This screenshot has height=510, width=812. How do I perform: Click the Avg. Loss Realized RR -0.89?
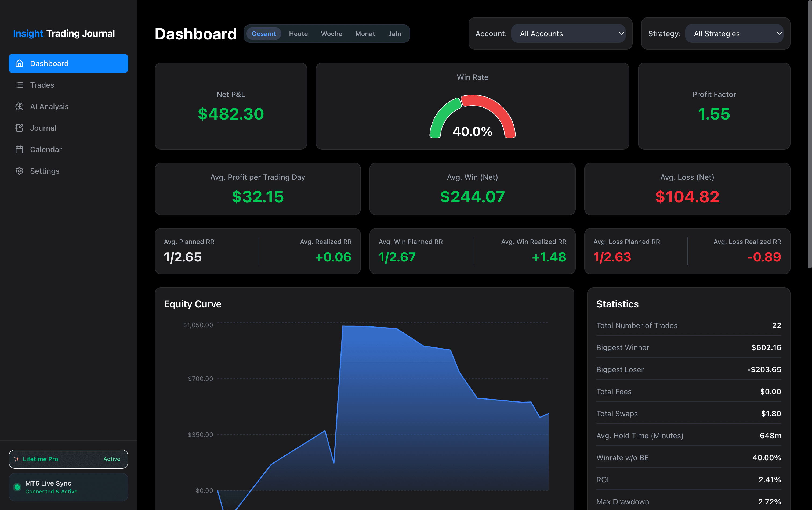click(x=764, y=257)
